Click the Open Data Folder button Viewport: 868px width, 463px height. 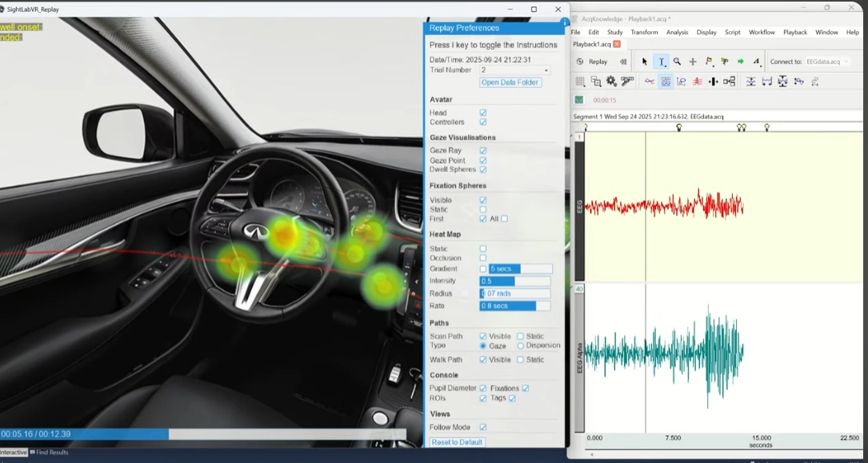tap(510, 82)
